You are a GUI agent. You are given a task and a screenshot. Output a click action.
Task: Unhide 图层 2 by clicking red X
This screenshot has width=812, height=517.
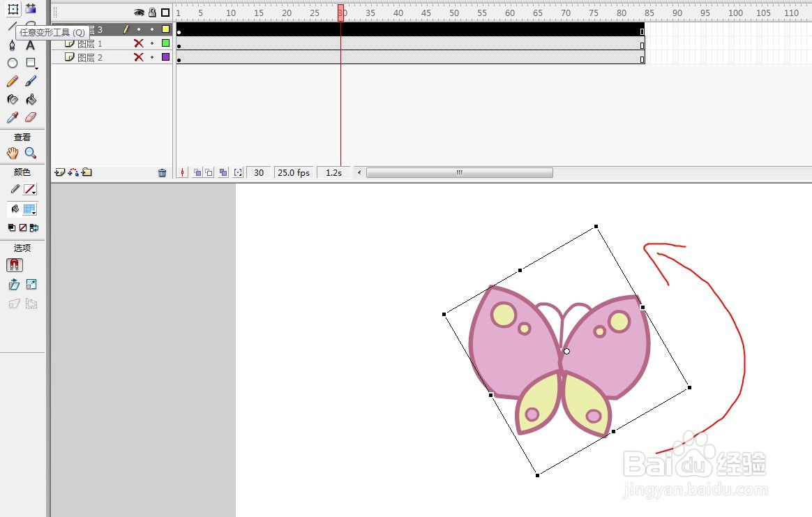pos(138,57)
